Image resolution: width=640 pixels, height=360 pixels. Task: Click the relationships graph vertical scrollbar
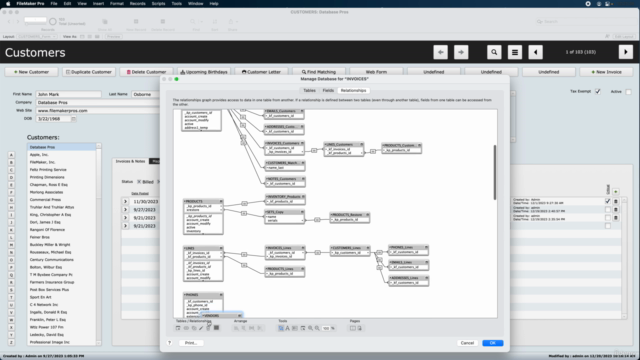[x=495, y=172]
